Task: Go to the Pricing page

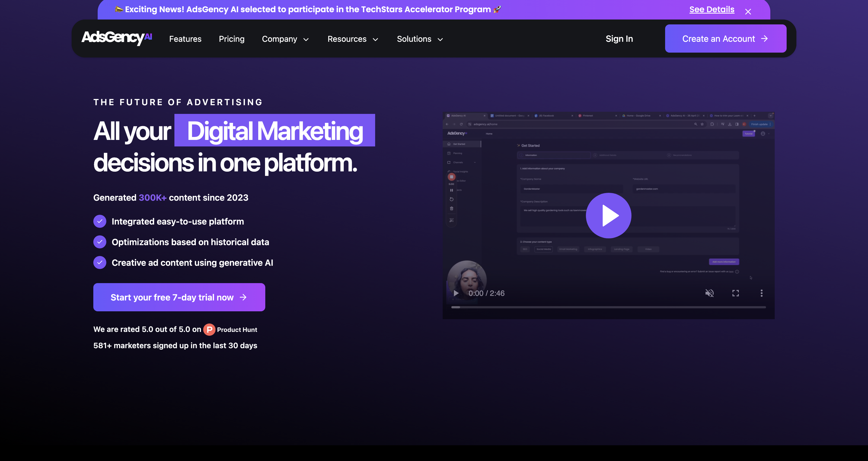Action: pyautogui.click(x=231, y=39)
